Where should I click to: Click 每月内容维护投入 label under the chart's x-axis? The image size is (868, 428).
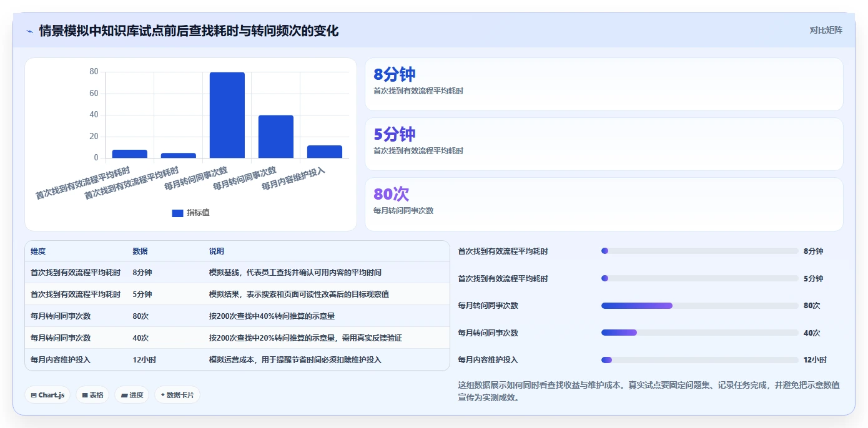click(293, 178)
